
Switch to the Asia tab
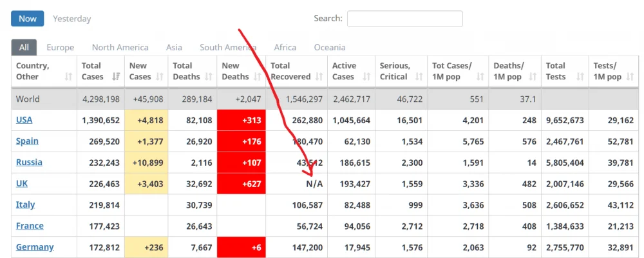(174, 47)
